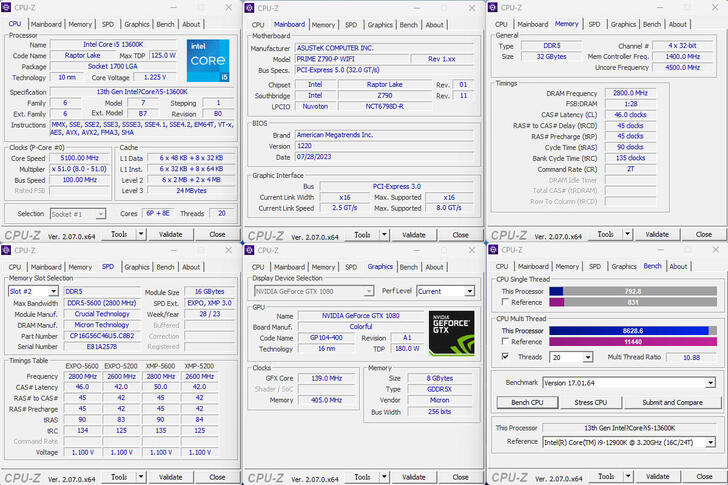Click the CPU-Z title icon in the Memory window
Viewport: 728px width, 485px height.
(x=493, y=7)
